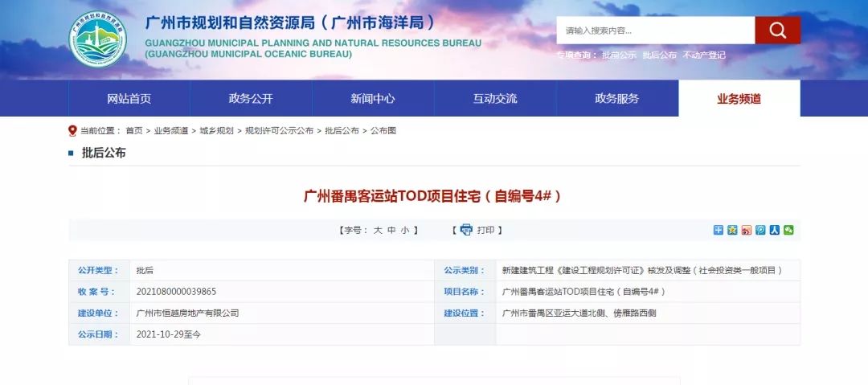Open the 政务服务 navigation tab
Screen dimensions: 868x385
tap(617, 99)
